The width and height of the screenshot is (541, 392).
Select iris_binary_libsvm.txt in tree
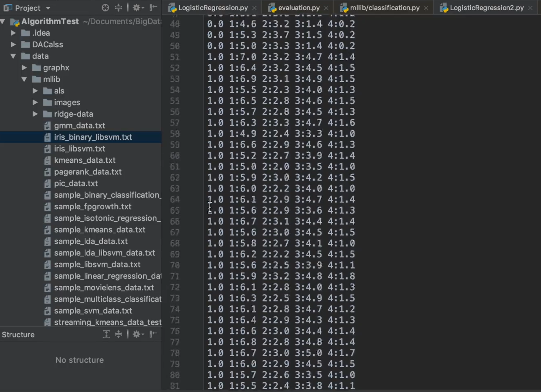[x=93, y=137]
